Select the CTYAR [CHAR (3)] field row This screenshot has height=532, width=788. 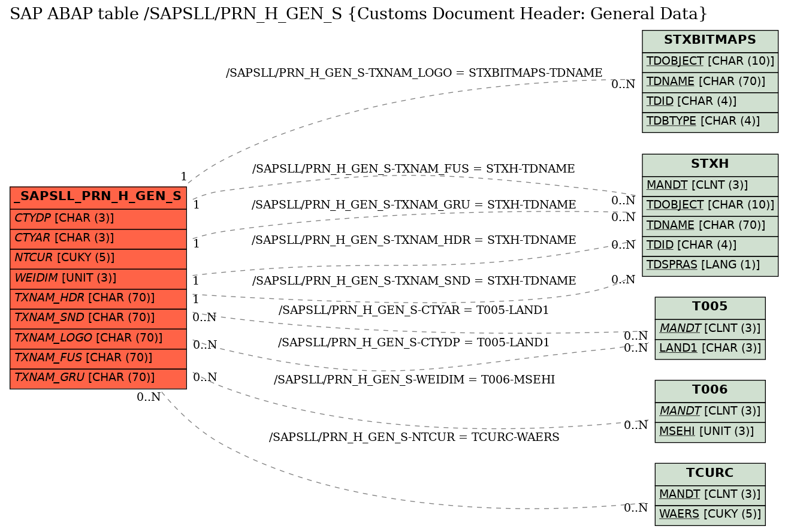(98, 238)
